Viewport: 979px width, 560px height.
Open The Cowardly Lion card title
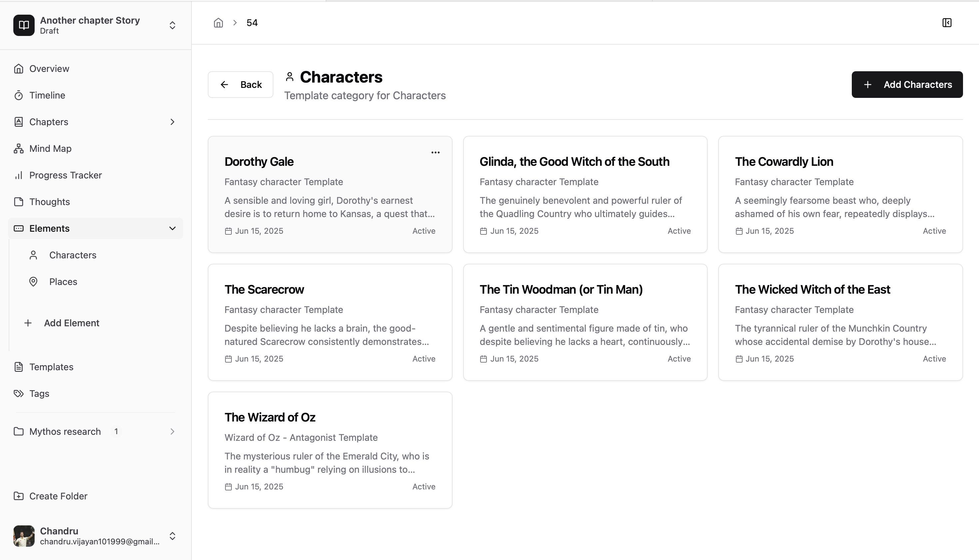tap(784, 161)
